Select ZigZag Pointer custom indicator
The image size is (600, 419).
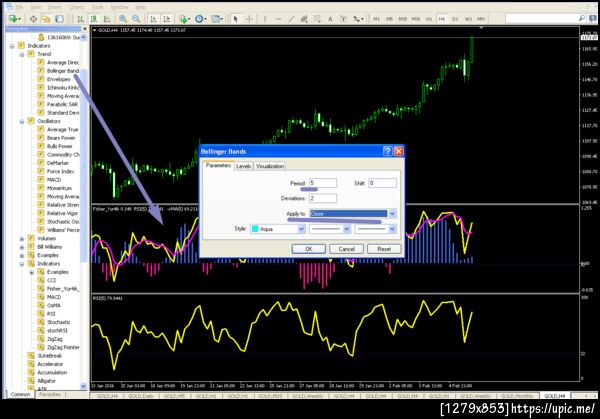[x=63, y=347]
